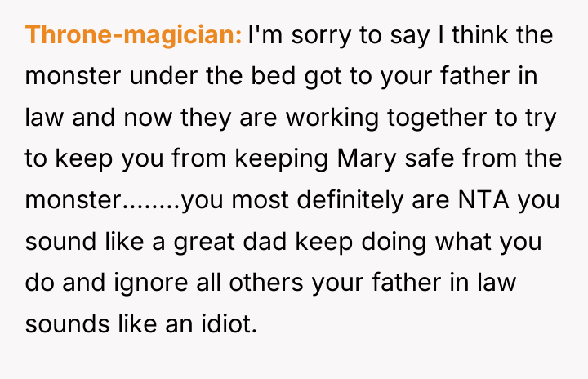Click the word "ignore" in the comment
588x379 pixels.
151,283
